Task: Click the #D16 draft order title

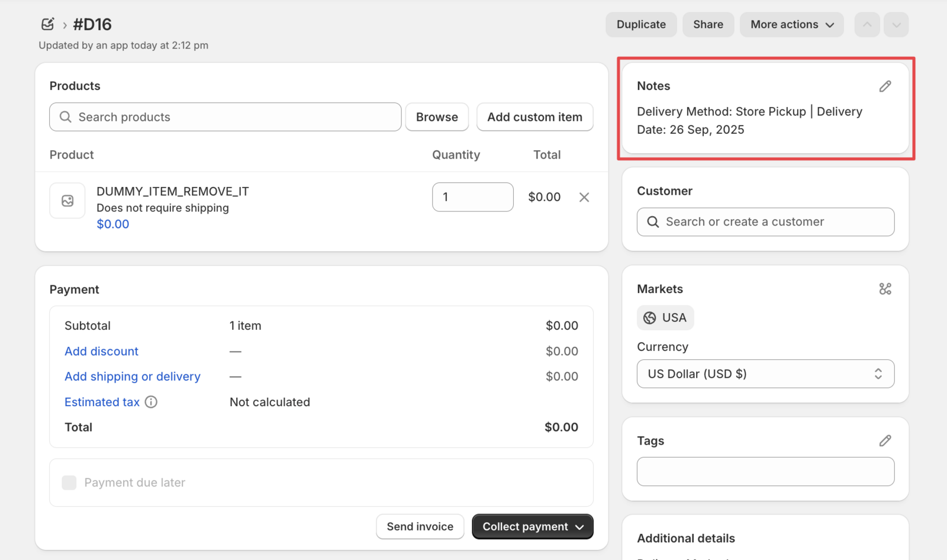Action: [92, 24]
